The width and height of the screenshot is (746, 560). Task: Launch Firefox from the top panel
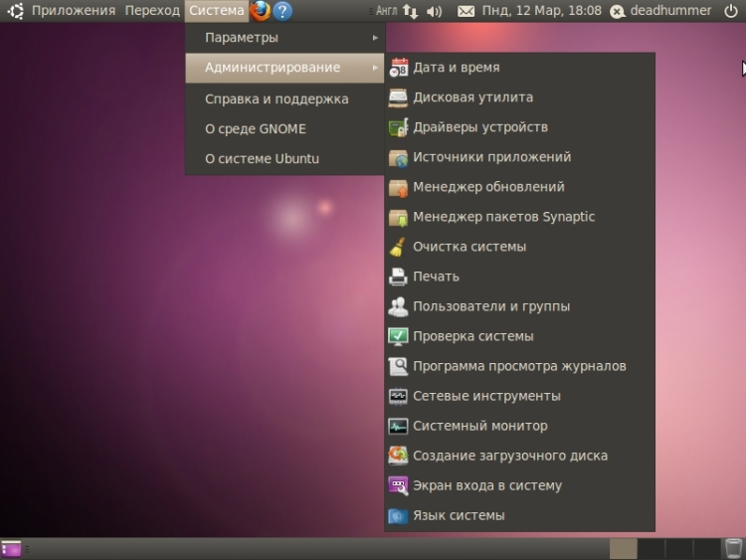point(261,11)
